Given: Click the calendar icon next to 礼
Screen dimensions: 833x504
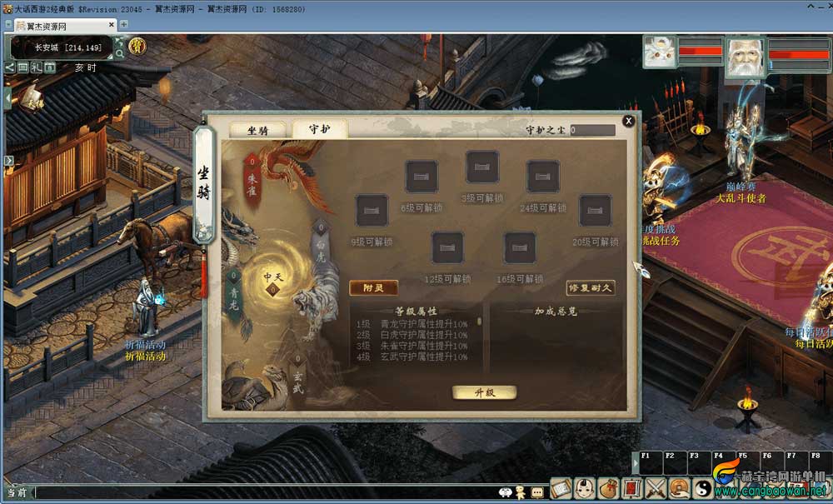Looking at the screenshot, I should pyautogui.click(x=49, y=67).
